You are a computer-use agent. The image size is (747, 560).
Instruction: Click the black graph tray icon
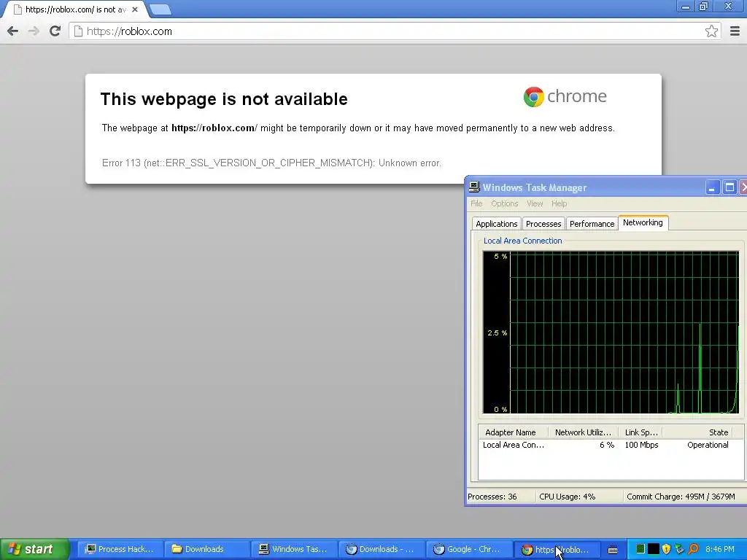[653, 549]
